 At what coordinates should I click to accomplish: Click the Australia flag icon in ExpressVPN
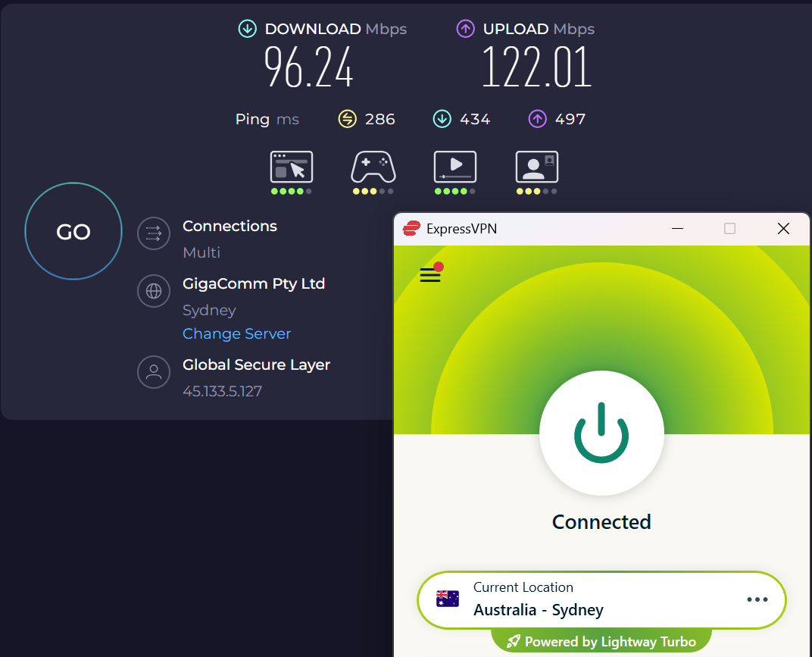[x=448, y=599]
